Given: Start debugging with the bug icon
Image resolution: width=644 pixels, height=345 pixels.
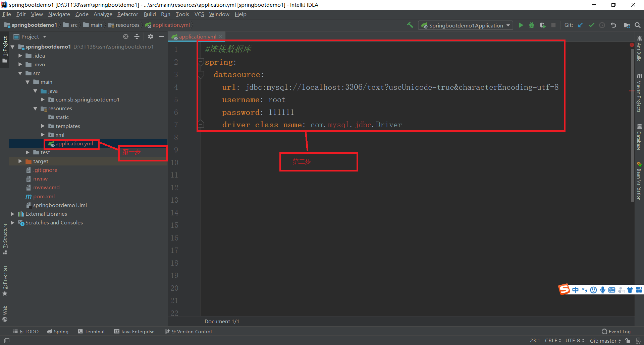Looking at the screenshot, I should 532,25.
